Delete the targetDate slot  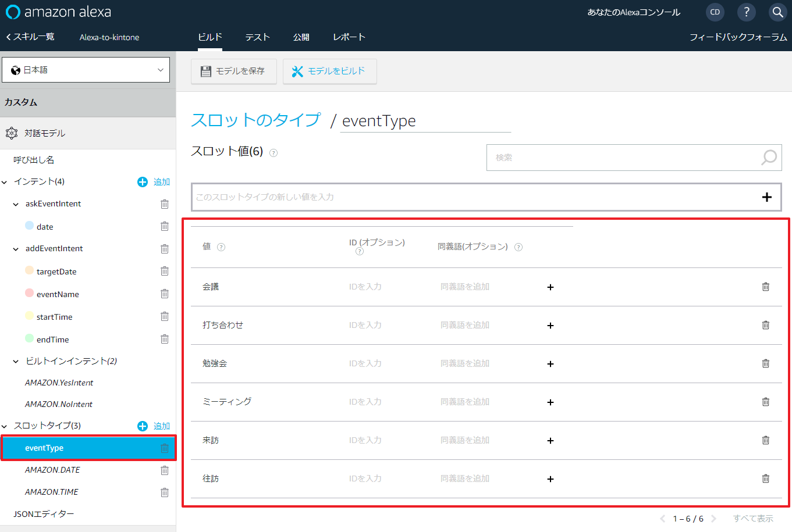tap(165, 271)
